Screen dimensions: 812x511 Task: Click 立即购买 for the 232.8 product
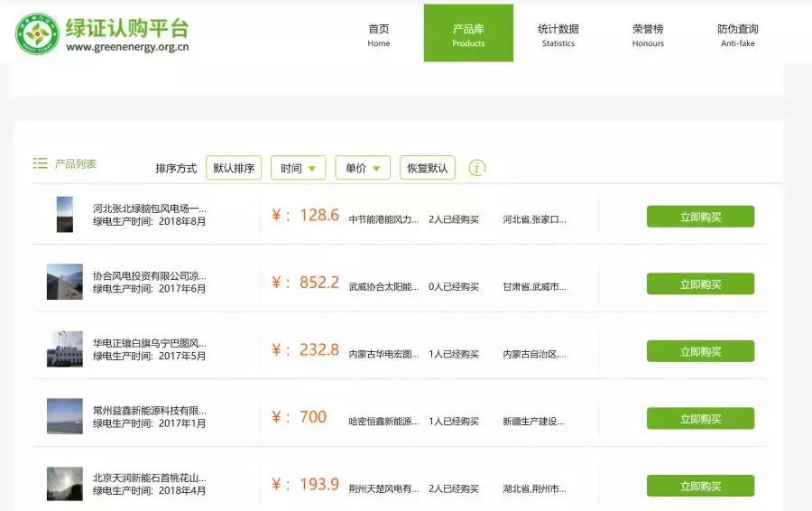(x=700, y=351)
